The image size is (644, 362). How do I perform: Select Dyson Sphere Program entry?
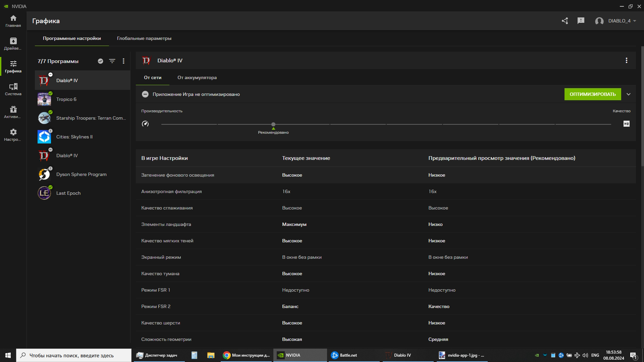pyautogui.click(x=83, y=174)
